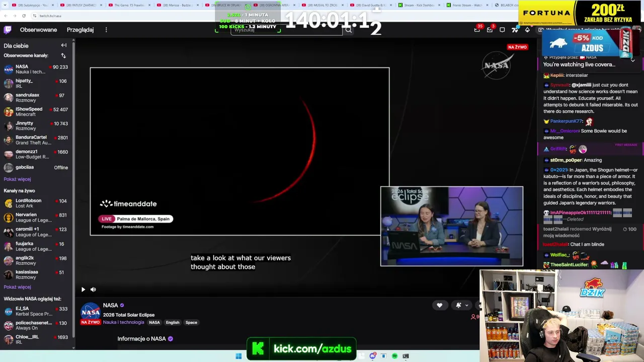This screenshot has width=644, height=362.
Task: Collapse the Dla ciebie sidebar
Action: (x=64, y=45)
